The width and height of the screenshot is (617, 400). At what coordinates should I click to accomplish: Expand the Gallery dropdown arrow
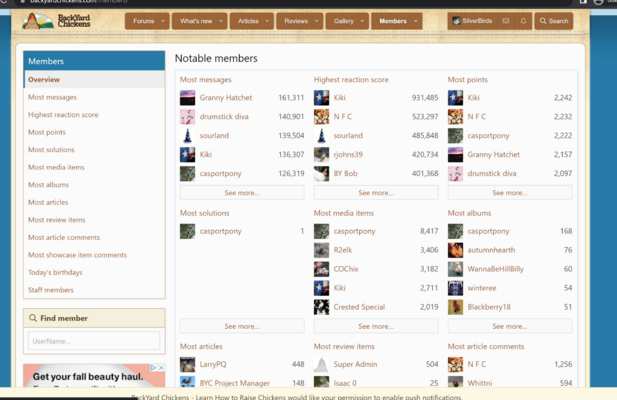pyautogui.click(x=362, y=21)
